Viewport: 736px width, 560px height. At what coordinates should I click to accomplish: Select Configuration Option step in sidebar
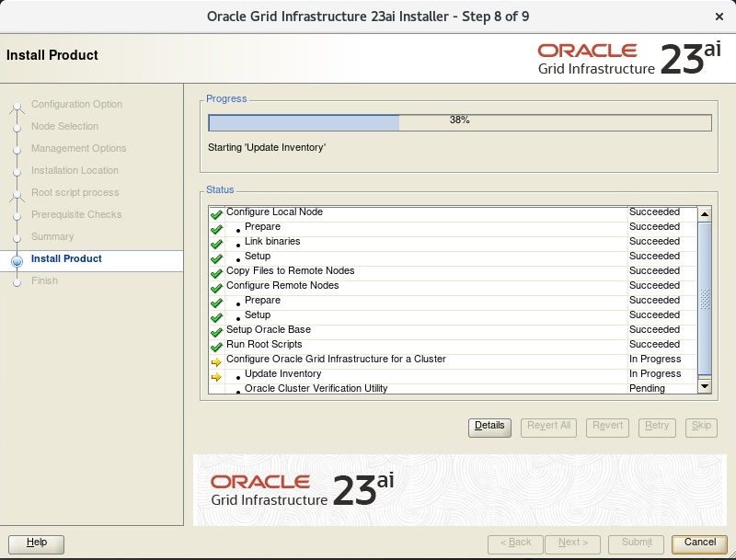click(76, 104)
